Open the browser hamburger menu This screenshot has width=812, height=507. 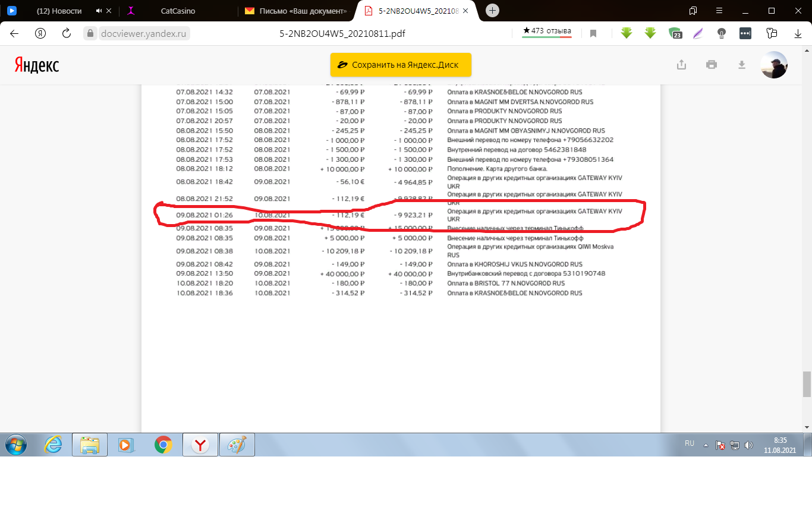click(718, 11)
